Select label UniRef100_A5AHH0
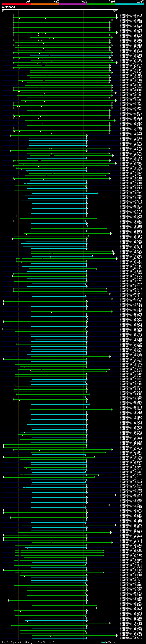 click(131, 47)
